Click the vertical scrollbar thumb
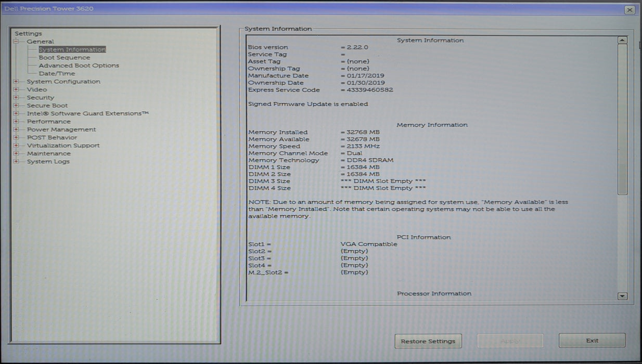This screenshot has height=364, width=642. [x=622, y=120]
